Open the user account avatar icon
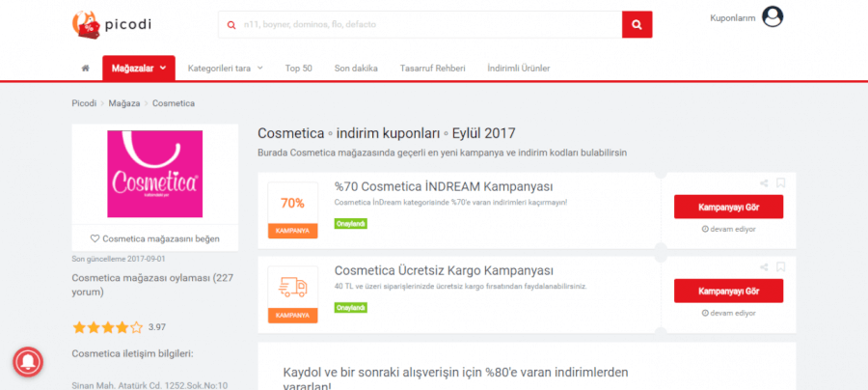Viewport: 868px width, 390px height. [773, 16]
